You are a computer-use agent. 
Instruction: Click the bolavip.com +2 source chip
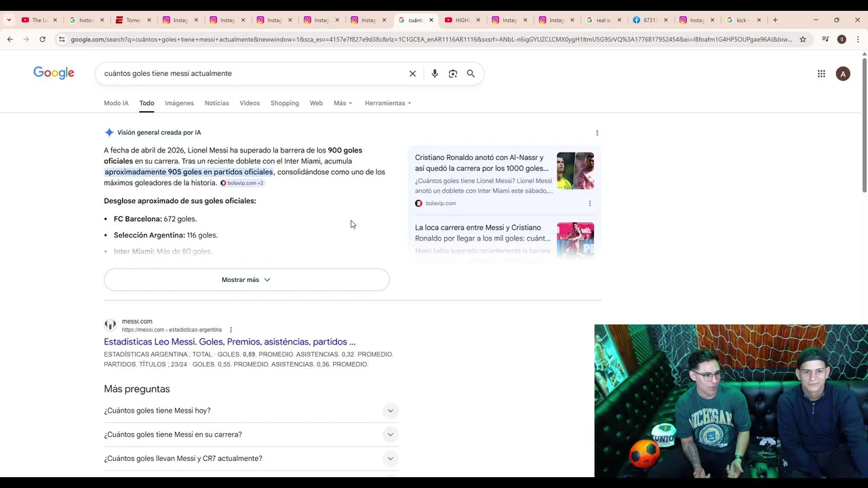click(x=241, y=183)
